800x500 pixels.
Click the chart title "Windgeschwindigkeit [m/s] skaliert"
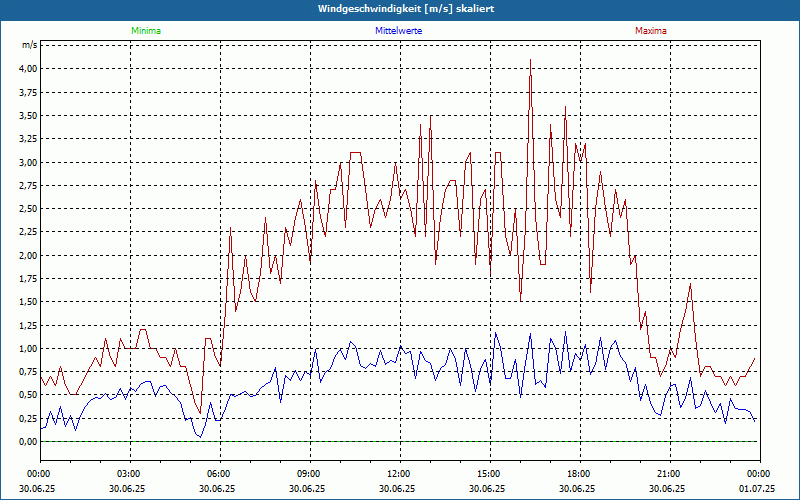[406, 9]
